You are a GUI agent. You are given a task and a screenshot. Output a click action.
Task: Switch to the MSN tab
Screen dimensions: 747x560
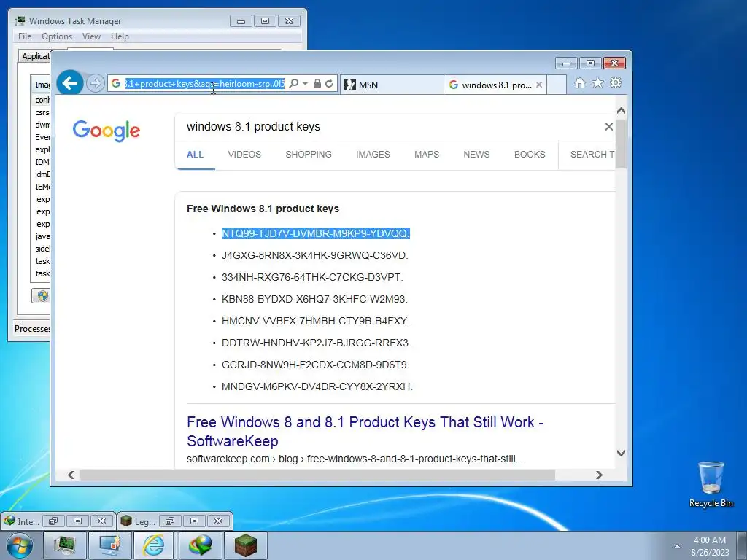[x=392, y=85]
